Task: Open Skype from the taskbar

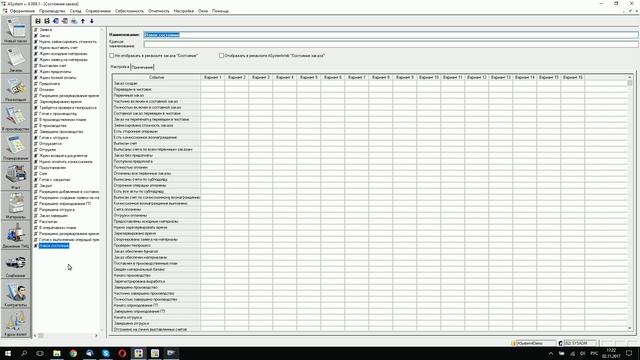Action: (106, 353)
